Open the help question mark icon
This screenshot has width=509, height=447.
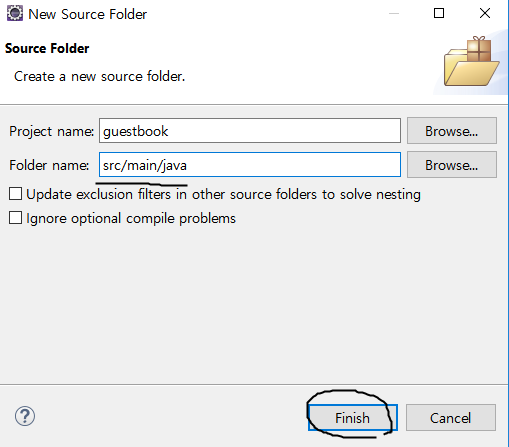click(25, 416)
